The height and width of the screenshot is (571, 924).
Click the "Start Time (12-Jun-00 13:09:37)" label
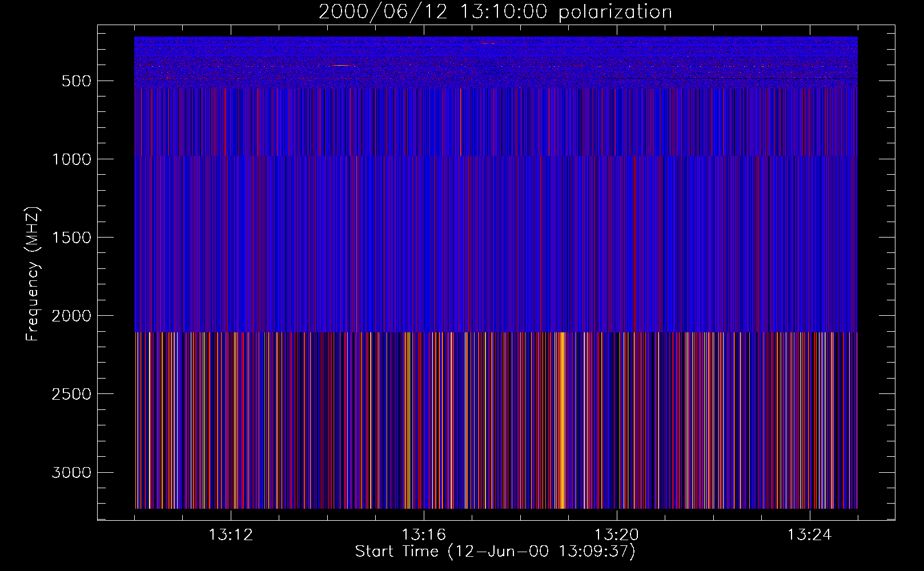coord(495,552)
